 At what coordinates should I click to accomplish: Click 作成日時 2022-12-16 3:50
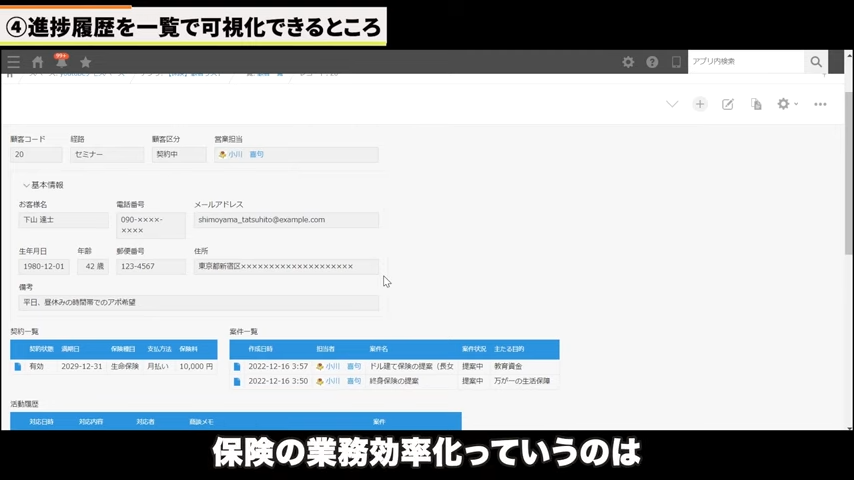(278, 381)
